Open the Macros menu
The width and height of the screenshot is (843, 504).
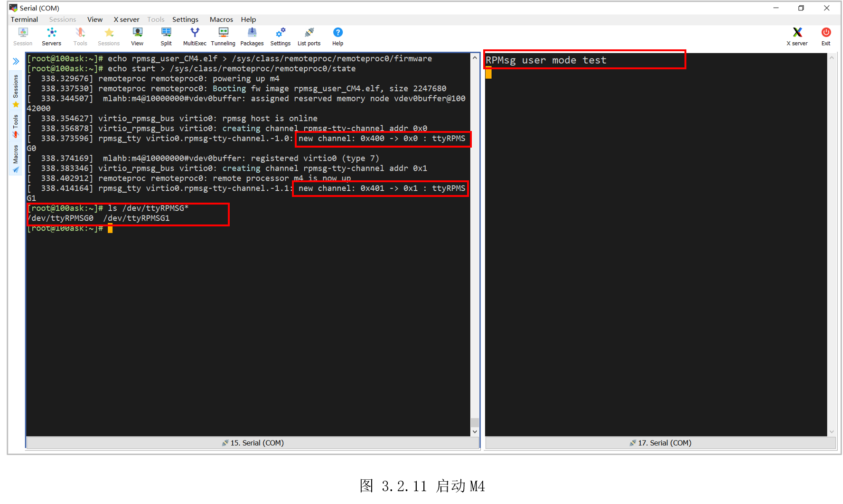pos(221,19)
